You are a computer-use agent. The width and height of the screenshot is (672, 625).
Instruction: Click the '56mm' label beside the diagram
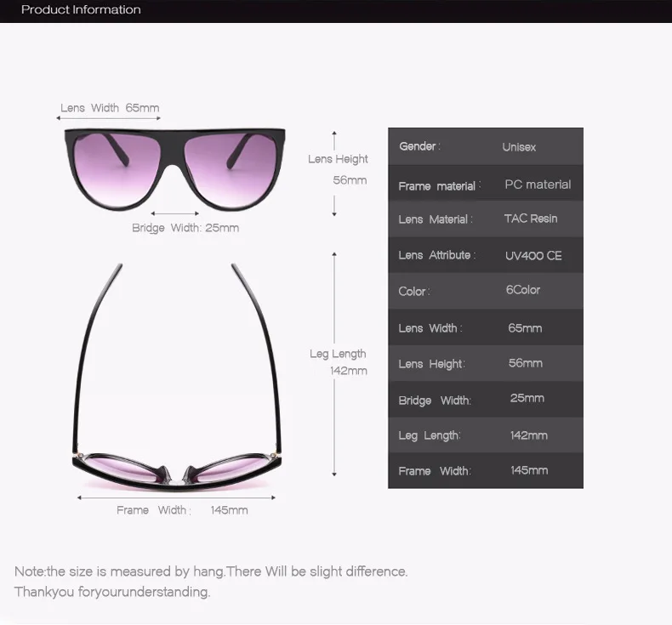click(350, 180)
